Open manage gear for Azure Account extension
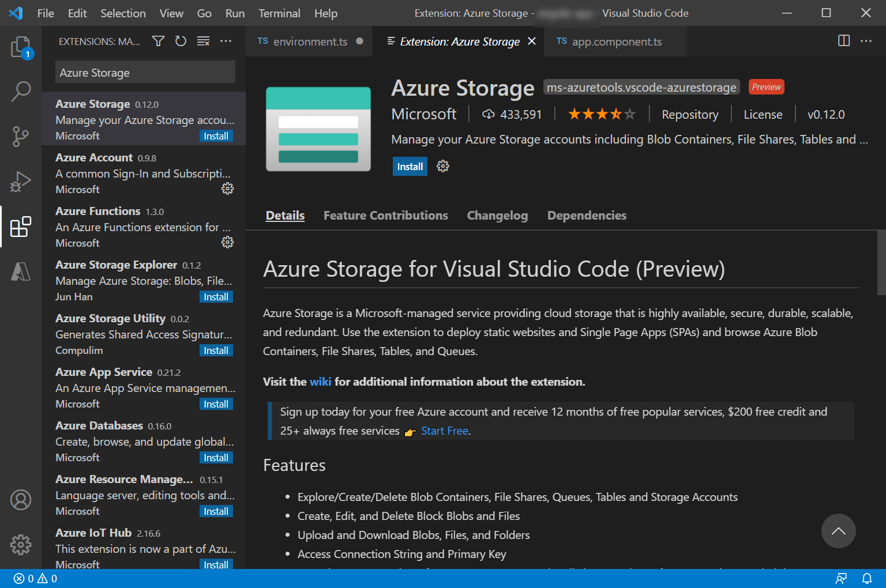Image resolution: width=886 pixels, height=588 pixels. (228, 189)
